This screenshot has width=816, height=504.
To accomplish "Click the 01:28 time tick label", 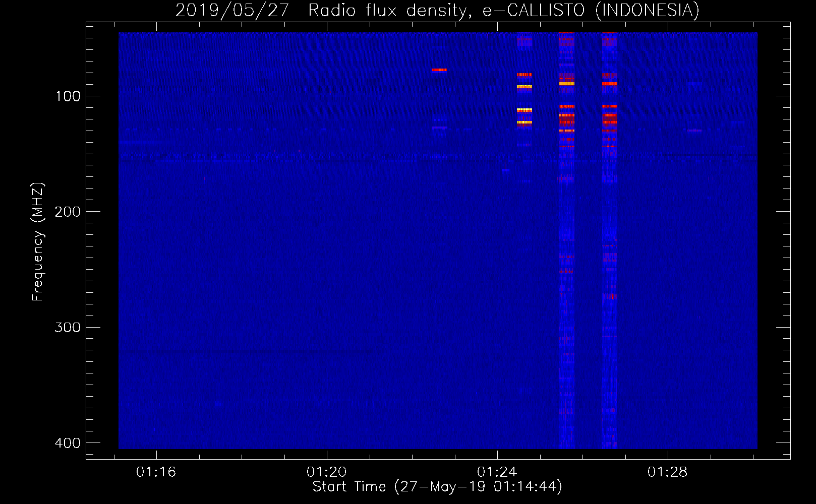I will pyautogui.click(x=667, y=472).
